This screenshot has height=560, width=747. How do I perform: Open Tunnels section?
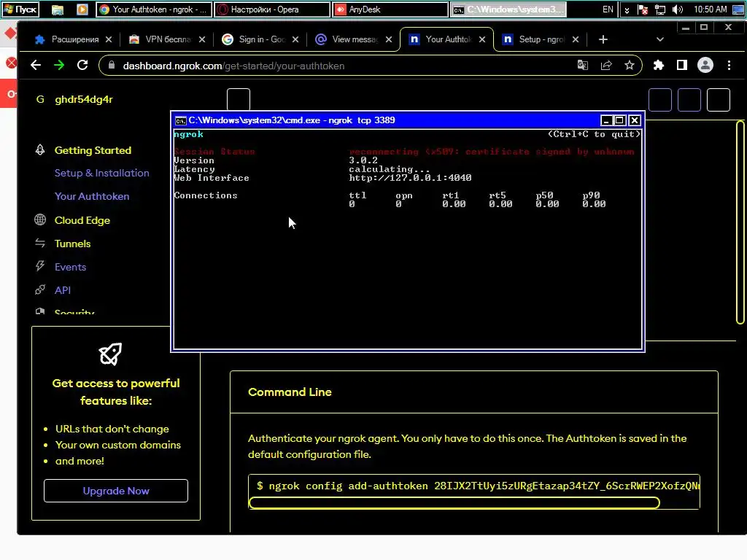pos(72,244)
